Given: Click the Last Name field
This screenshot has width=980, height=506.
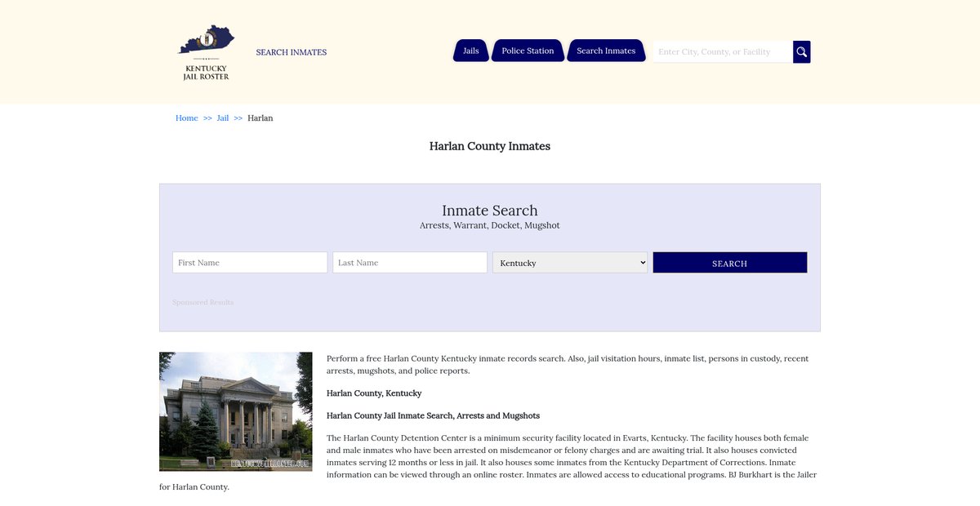Looking at the screenshot, I should point(410,262).
